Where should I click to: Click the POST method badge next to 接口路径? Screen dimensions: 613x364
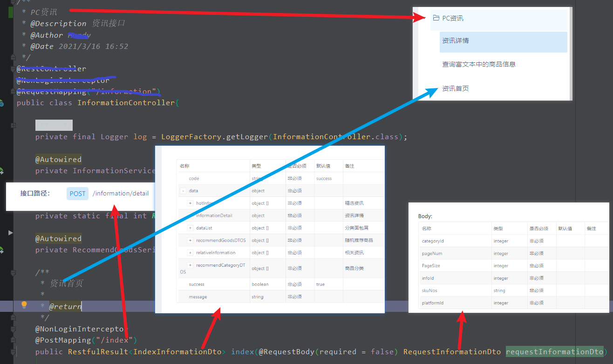[77, 193]
